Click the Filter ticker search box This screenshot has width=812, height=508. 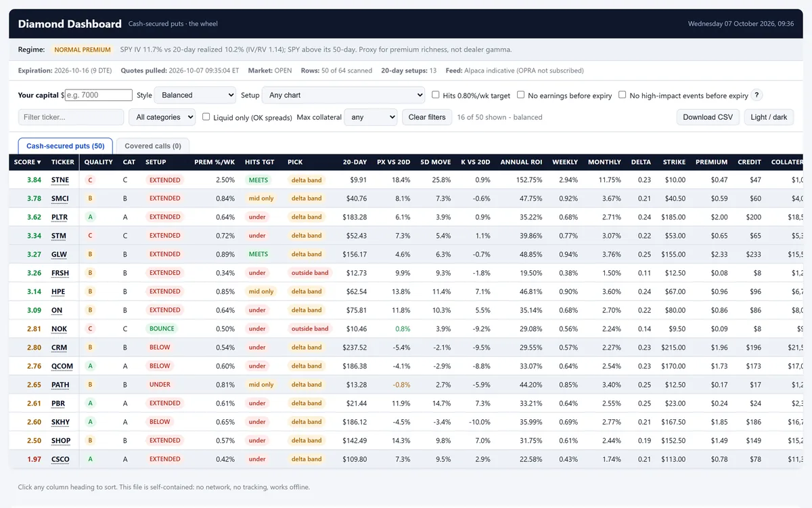71,117
